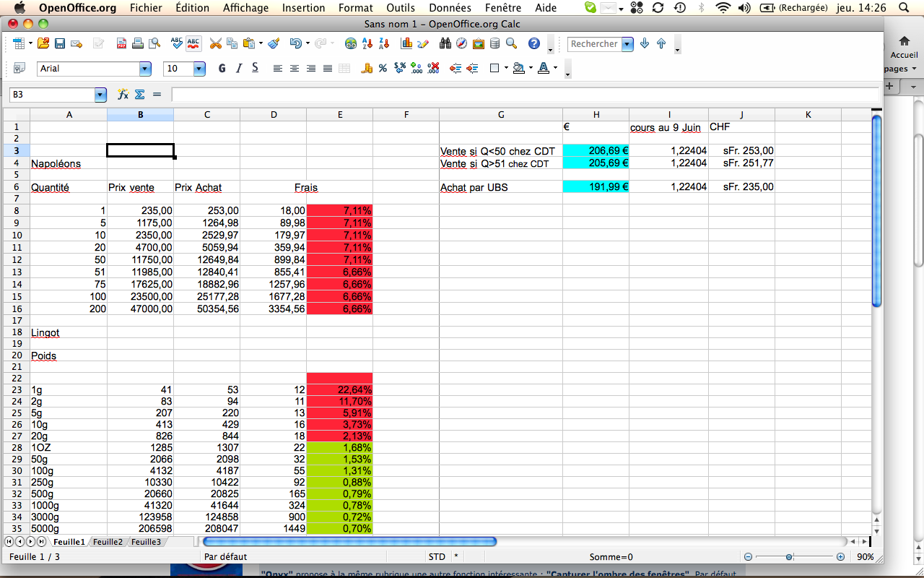Open Find & Replace binoculars
Screen dimensions: 924x578
tap(445, 44)
